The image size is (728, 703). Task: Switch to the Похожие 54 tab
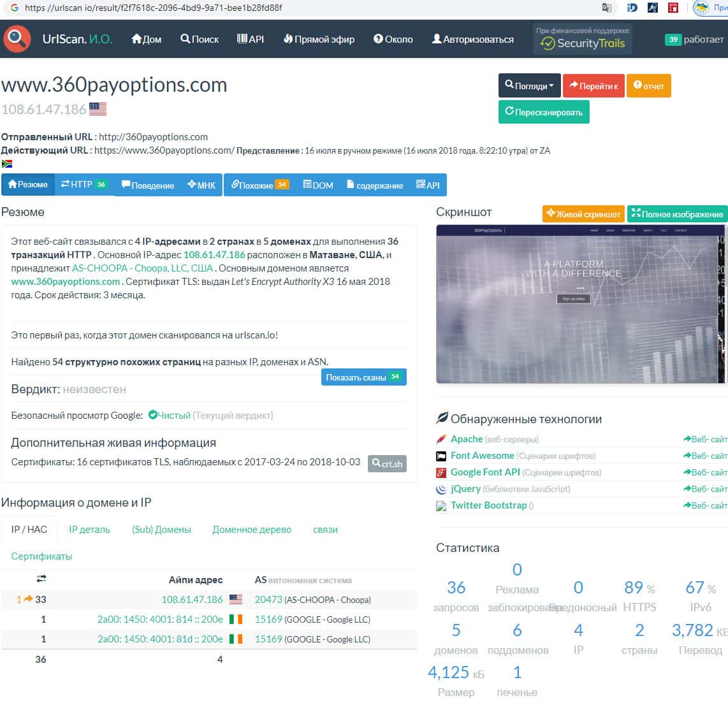pos(259,185)
